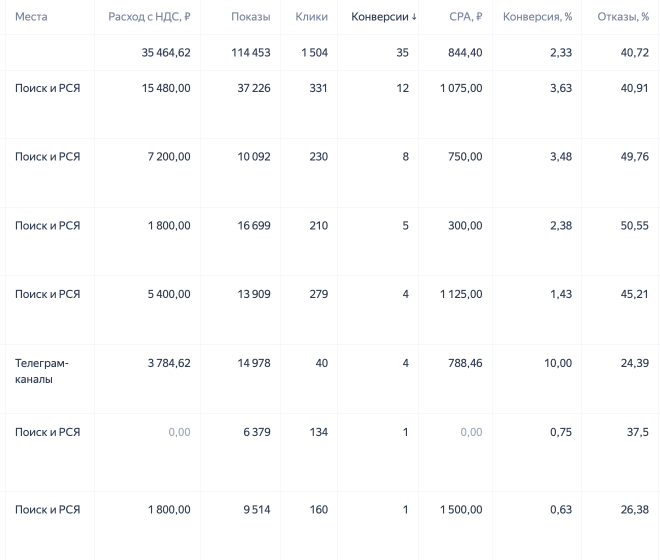The image size is (660, 560).
Task: Click impressions value 16 699
Action: pyautogui.click(x=254, y=226)
